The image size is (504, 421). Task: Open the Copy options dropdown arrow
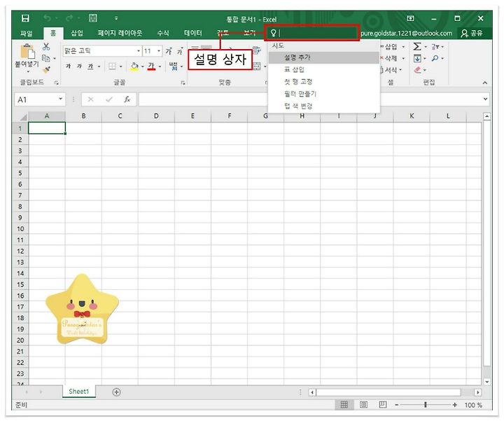[x=55, y=59]
